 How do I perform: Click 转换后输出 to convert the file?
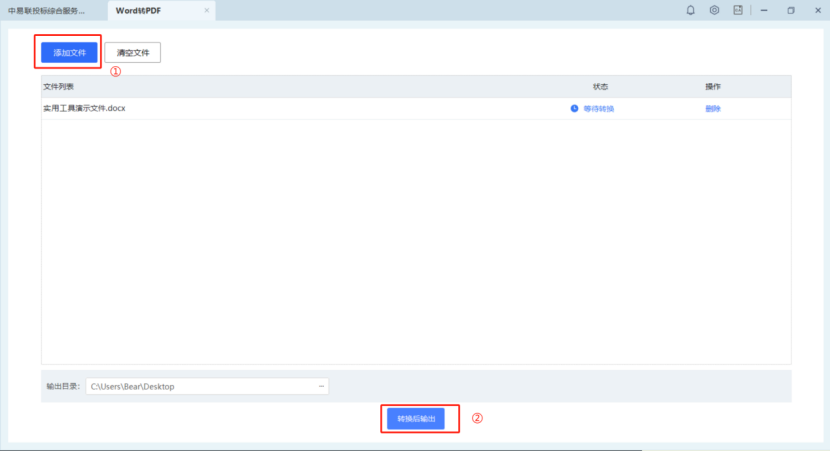[x=416, y=418]
